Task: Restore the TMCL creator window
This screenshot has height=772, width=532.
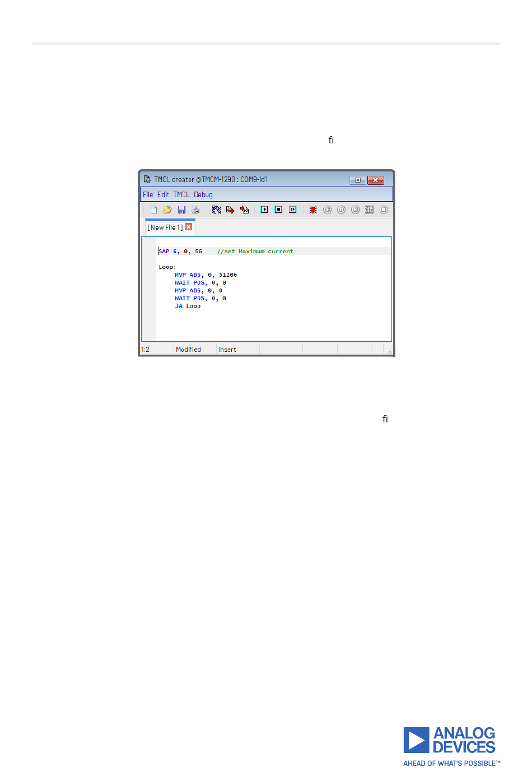Action: 357,180
